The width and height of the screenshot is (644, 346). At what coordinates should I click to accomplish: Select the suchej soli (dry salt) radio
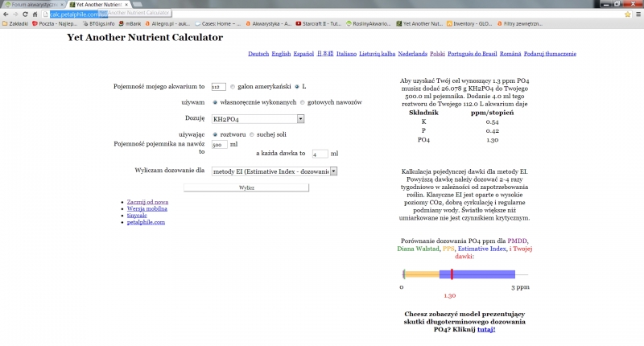click(252, 134)
